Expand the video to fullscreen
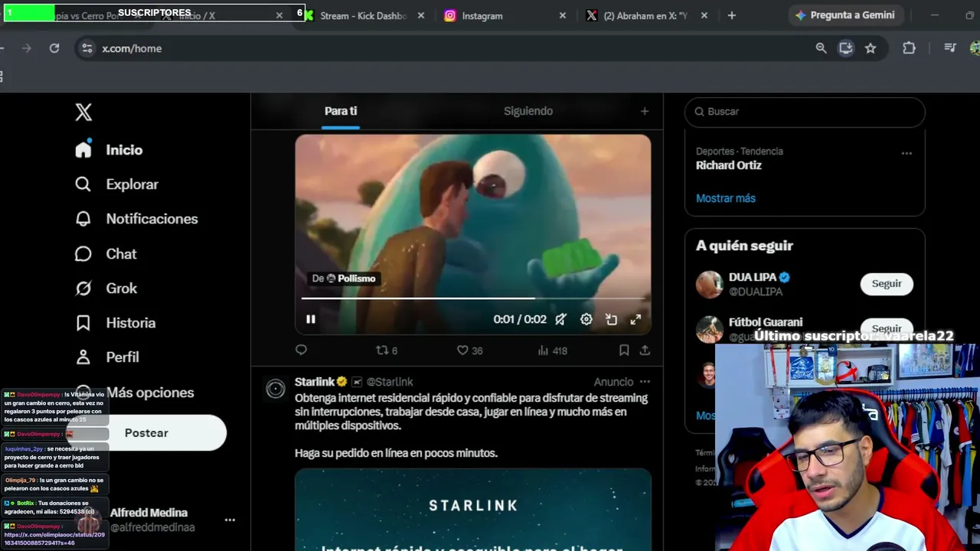The width and height of the screenshot is (980, 551). click(635, 320)
